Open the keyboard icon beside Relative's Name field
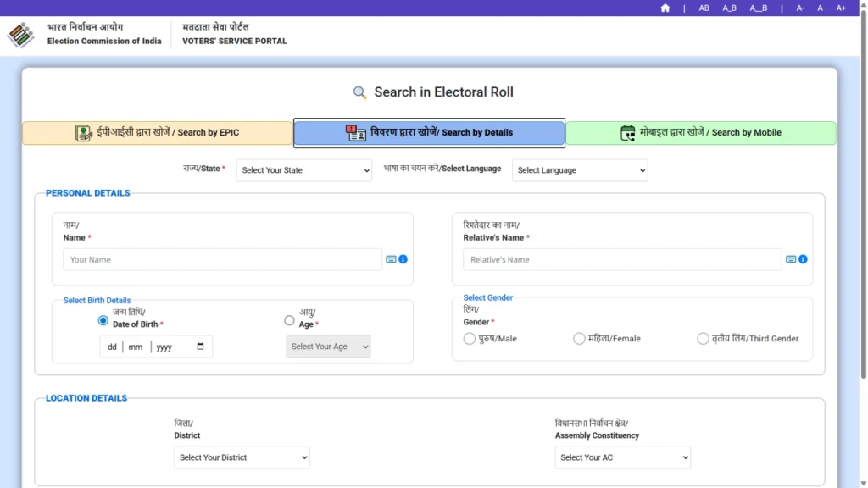 coord(791,259)
